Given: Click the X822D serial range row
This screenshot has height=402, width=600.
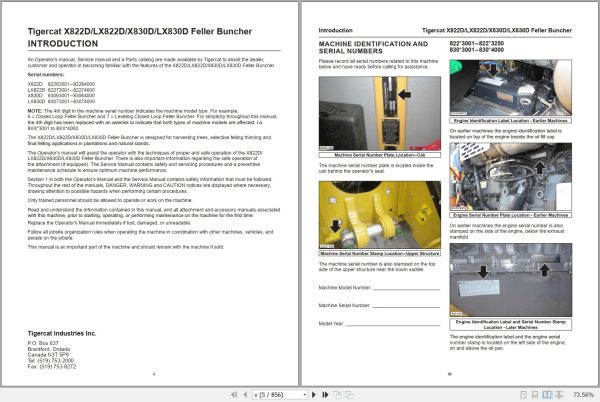Looking at the screenshot, I should [61, 84].
